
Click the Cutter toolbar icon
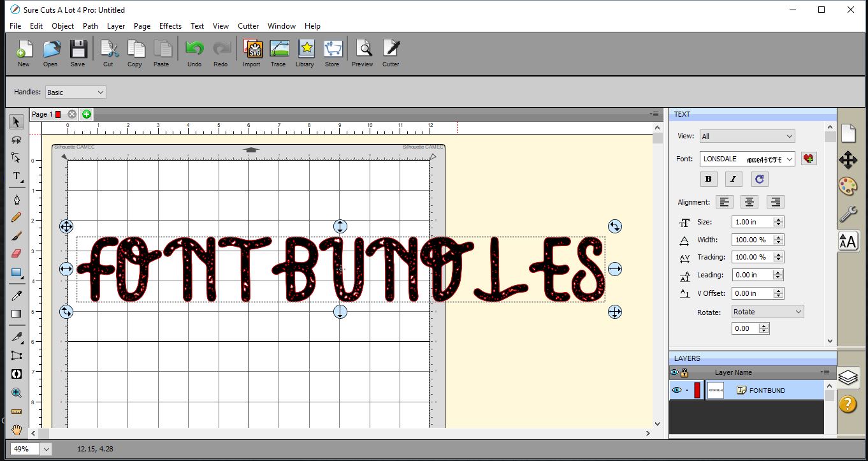click(x=391, y=50)
